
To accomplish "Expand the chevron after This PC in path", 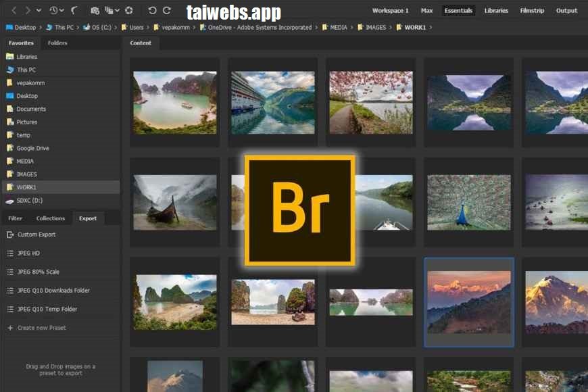I will tap(78, 28).
